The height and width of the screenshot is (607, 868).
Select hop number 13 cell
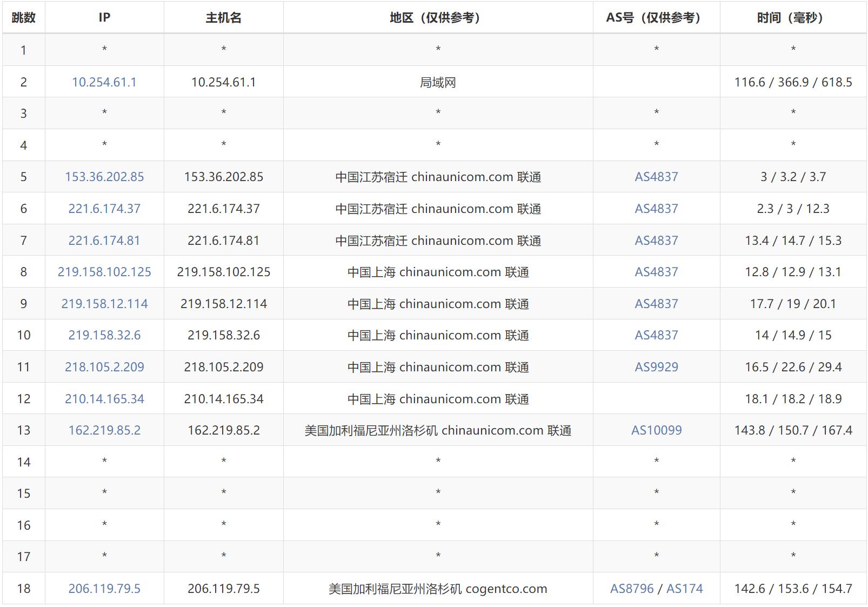24,430
